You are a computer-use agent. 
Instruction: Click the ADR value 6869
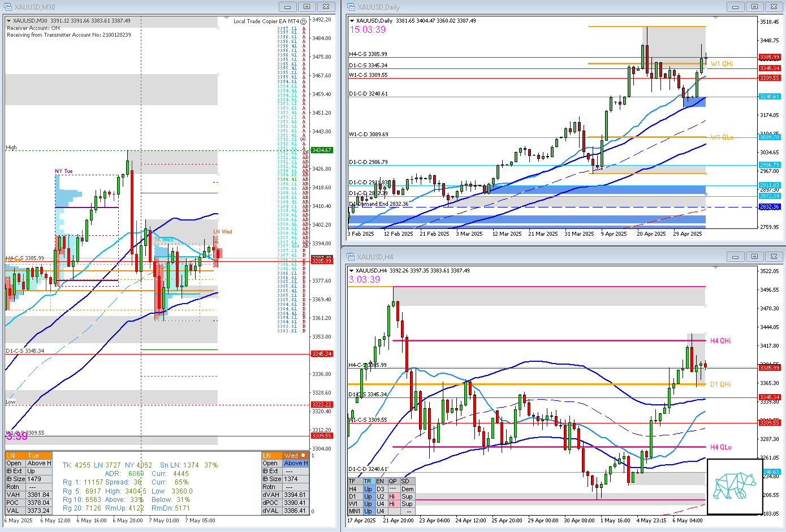[136, 474]
